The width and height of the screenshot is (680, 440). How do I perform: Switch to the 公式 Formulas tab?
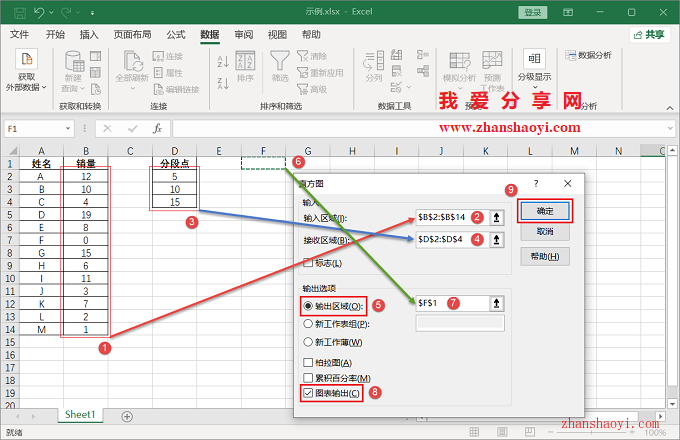tap(176, 35)
